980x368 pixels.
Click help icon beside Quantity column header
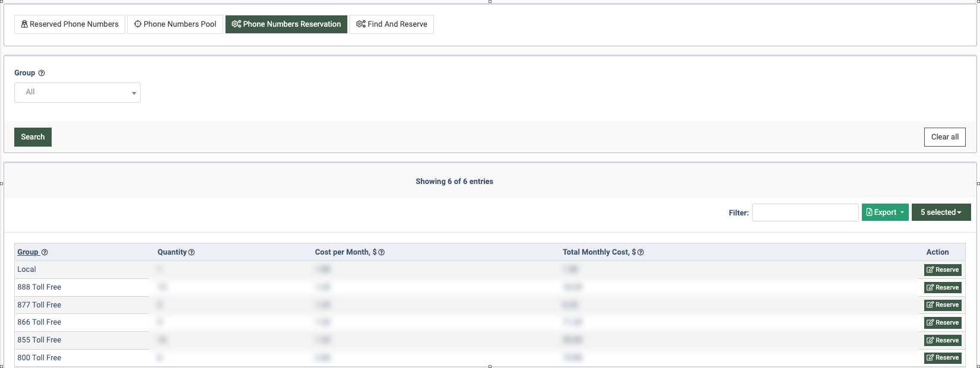(192, 252)
